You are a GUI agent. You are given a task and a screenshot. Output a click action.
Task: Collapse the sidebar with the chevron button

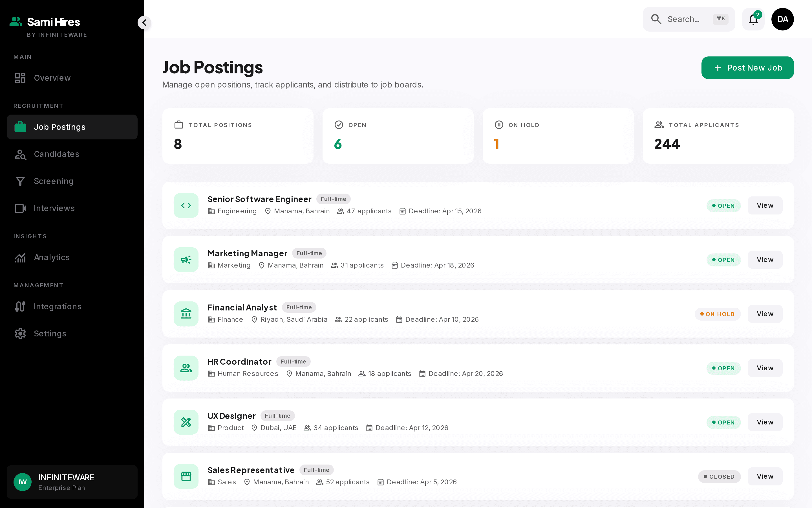pos(144,23)
